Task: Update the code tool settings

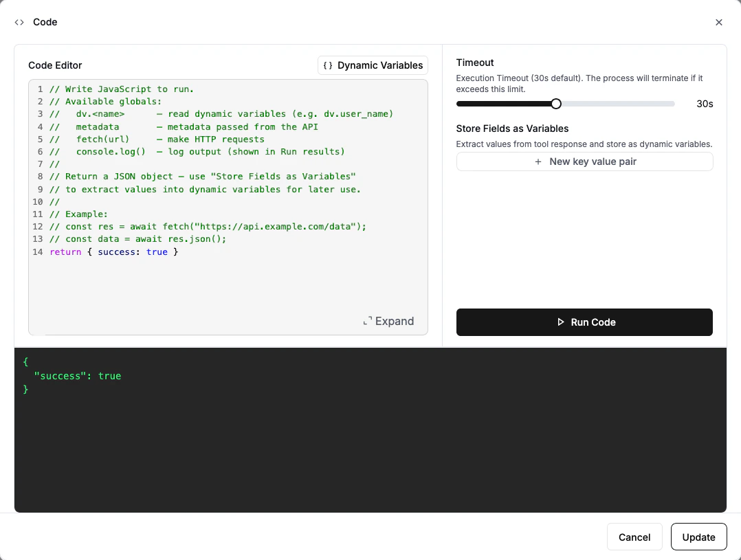Action: (x=698, y=537)
